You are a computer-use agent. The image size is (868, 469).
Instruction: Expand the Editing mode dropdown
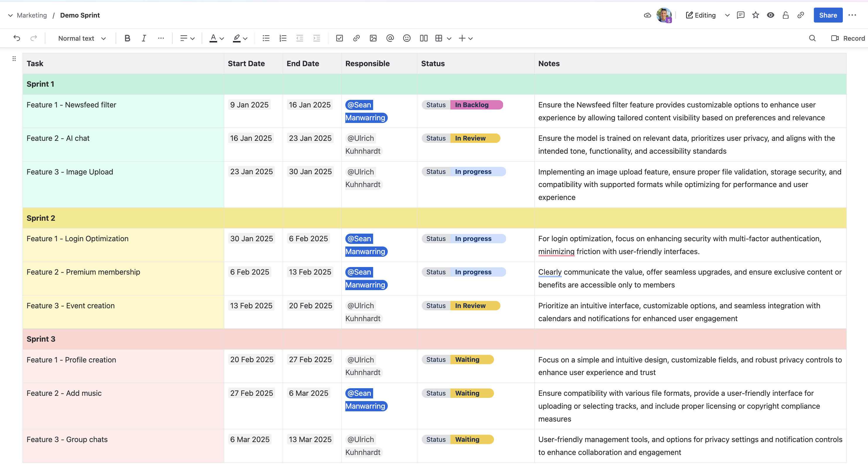[727, 15]
